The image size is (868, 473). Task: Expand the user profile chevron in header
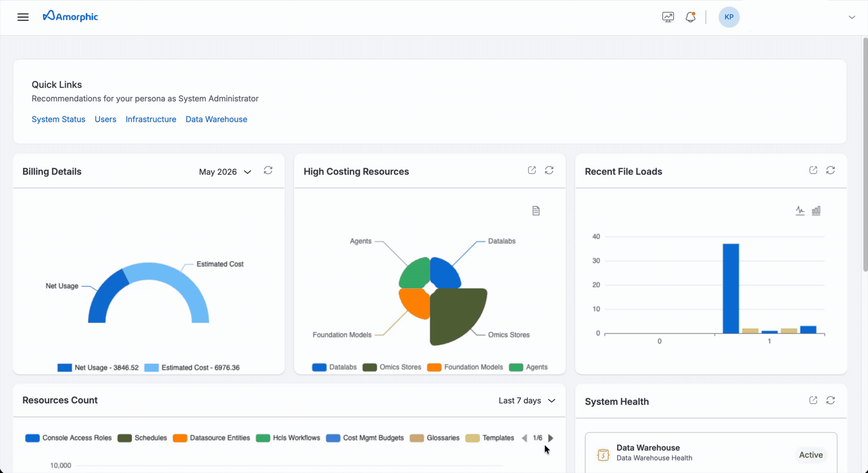852,17
